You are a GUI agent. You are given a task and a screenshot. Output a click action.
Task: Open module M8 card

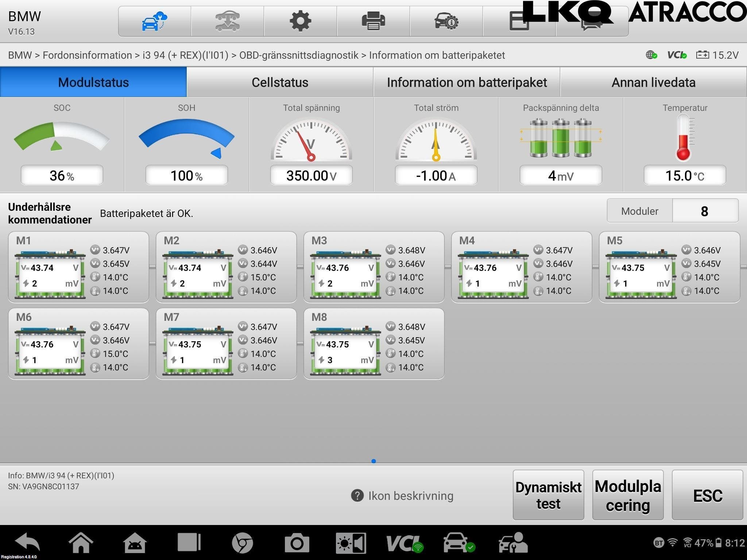pyautogui.click(x=374, y=344)
